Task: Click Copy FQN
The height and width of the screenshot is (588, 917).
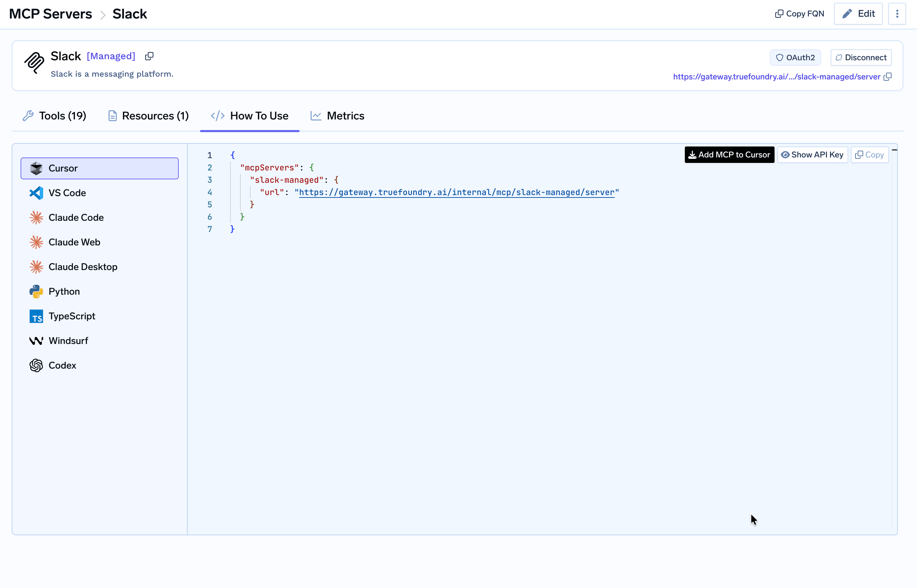Action: 799,14
